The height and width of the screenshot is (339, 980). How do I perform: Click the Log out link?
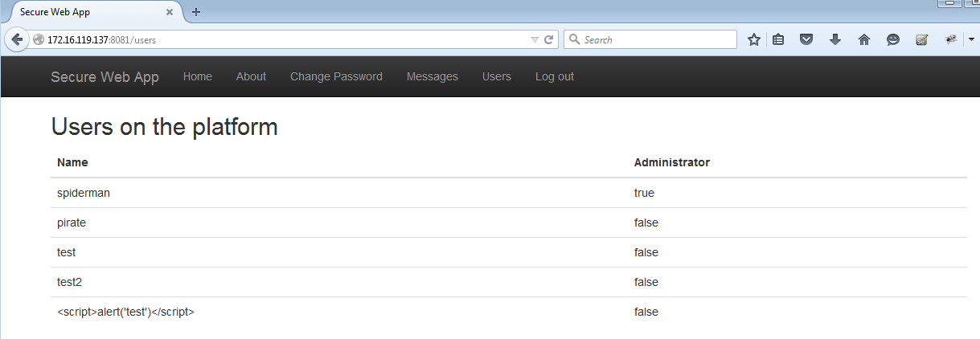coord(555,76)
